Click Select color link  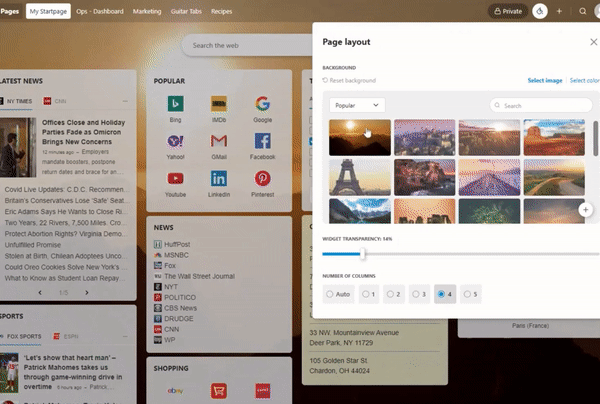pyautogui.click(x=584, y=80)
